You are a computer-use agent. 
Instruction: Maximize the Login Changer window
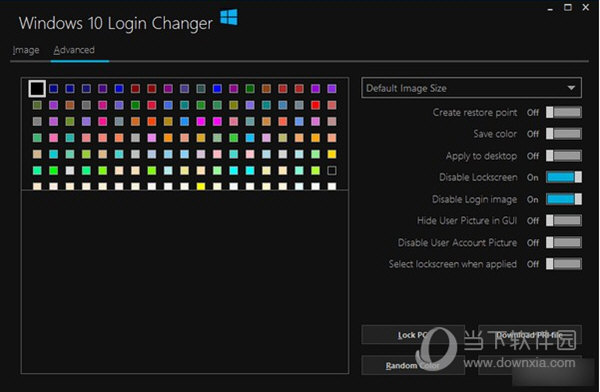[568, 7]
